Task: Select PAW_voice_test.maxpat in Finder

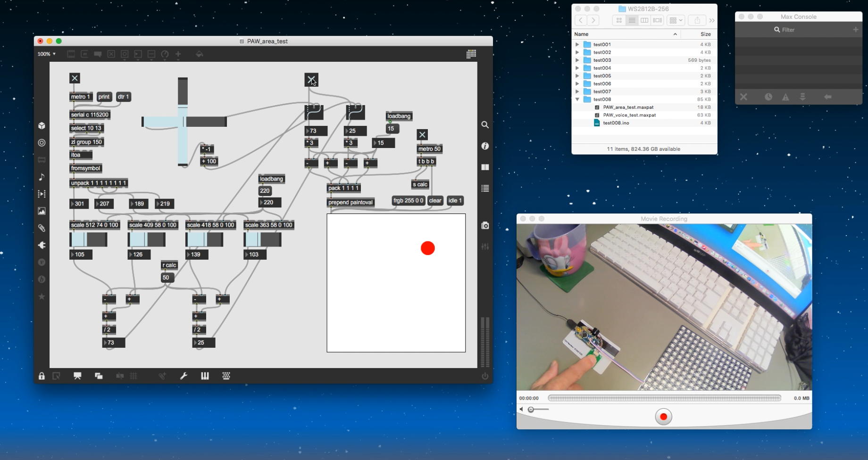Action: (x=644, y=115)
